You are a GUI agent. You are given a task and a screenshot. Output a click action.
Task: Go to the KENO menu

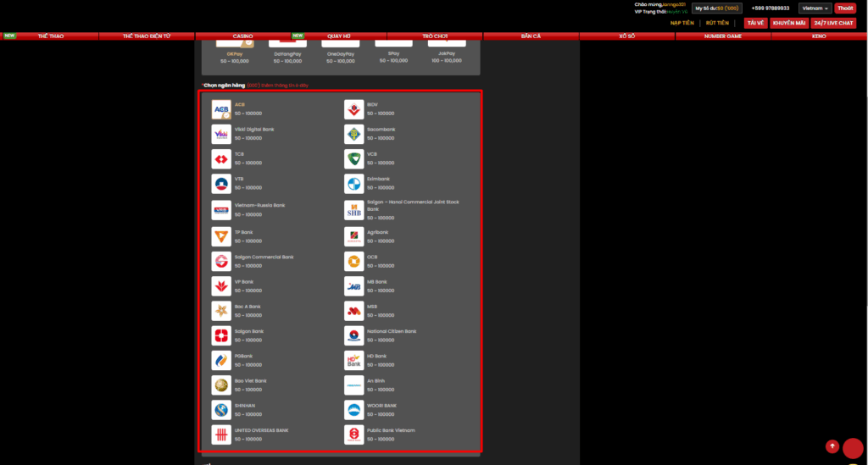coord(819,36)
